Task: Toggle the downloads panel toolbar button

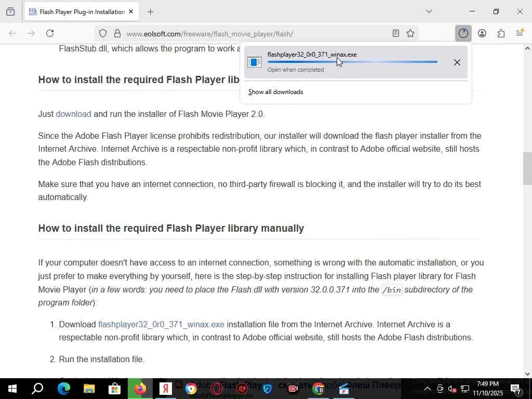Action: (x=463, y=33)
